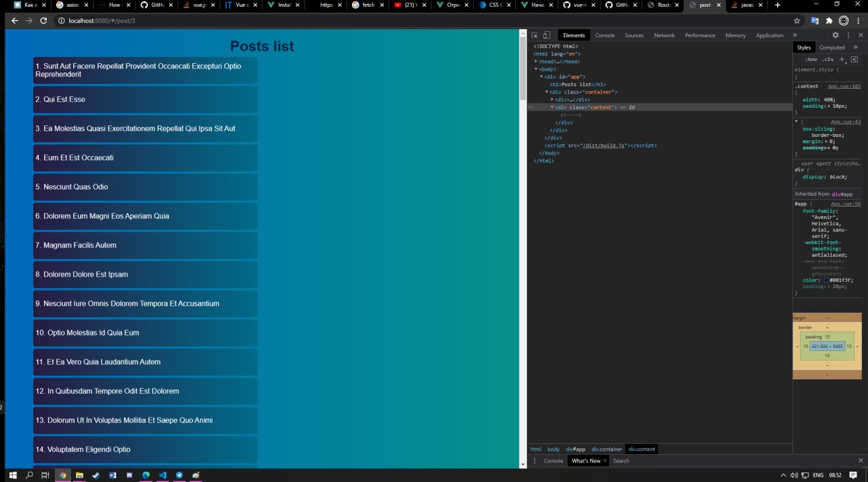This screenshot has height=482, width=868.
Task: Open the Chrome three-dot menu
Action: [859, 21]
